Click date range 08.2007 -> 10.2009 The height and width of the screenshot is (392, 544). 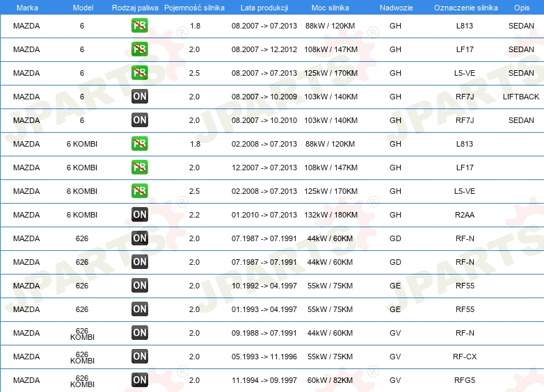pyautogui.click(x=264, y=97)
